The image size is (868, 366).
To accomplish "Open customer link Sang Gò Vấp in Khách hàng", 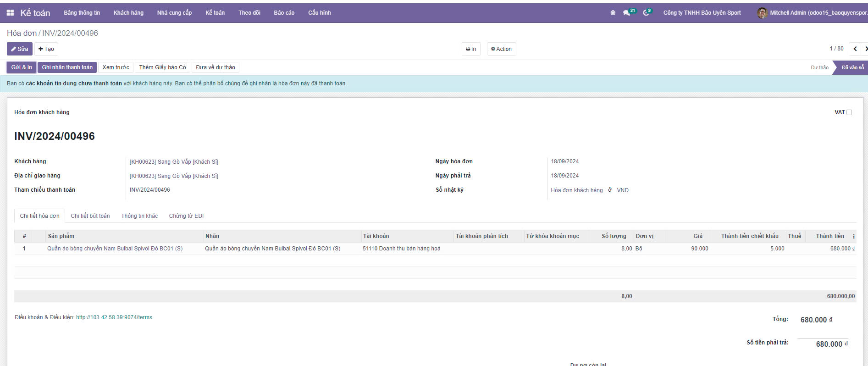I will [174, 162].
